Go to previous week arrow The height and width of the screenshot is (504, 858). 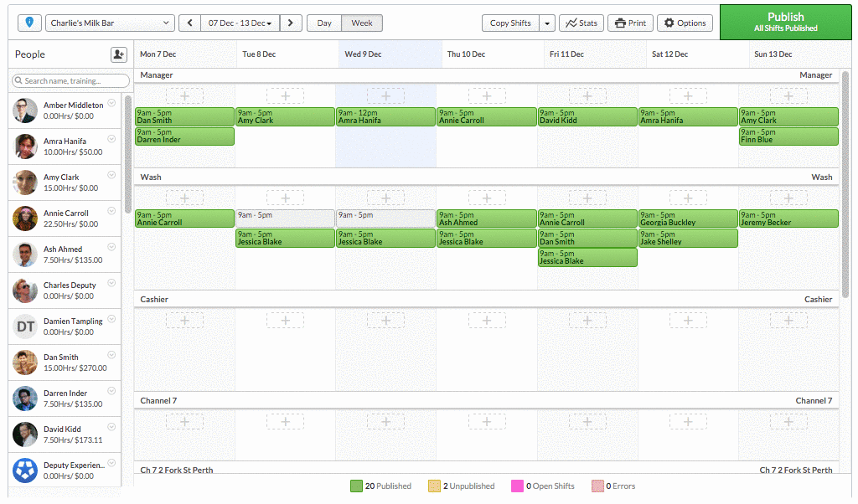[x=190, y=23]
